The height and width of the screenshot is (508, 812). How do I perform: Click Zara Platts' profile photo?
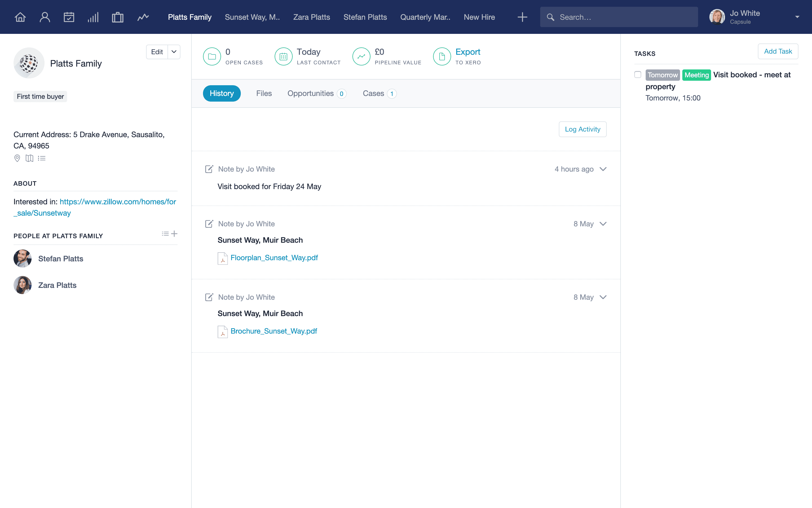[x=23, y=285]
